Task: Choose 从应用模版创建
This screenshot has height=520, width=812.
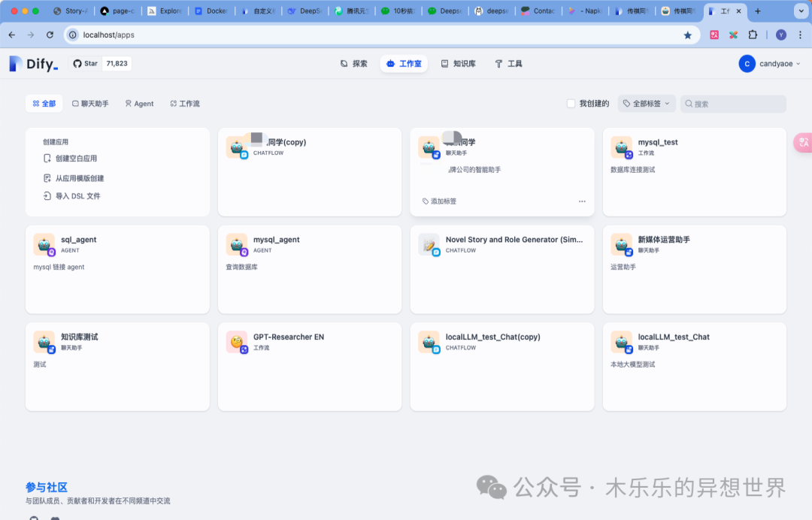Action: point(80,178)
